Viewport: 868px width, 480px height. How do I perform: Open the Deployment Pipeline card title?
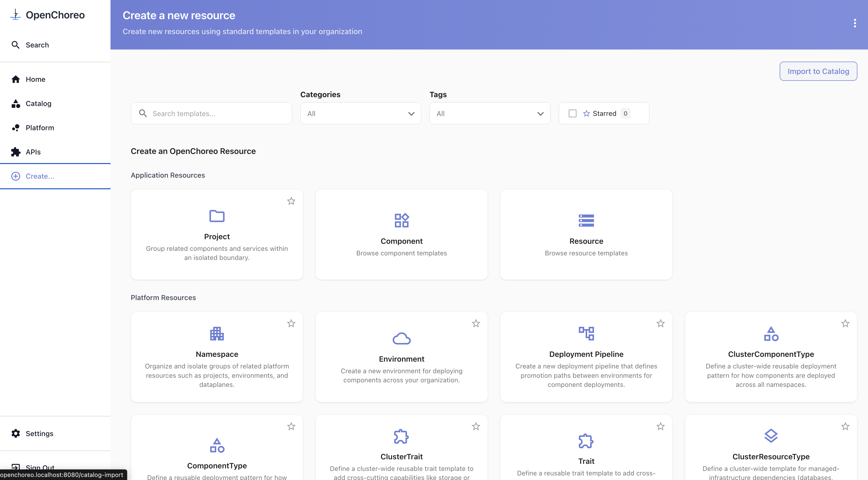tap(586, 354)
